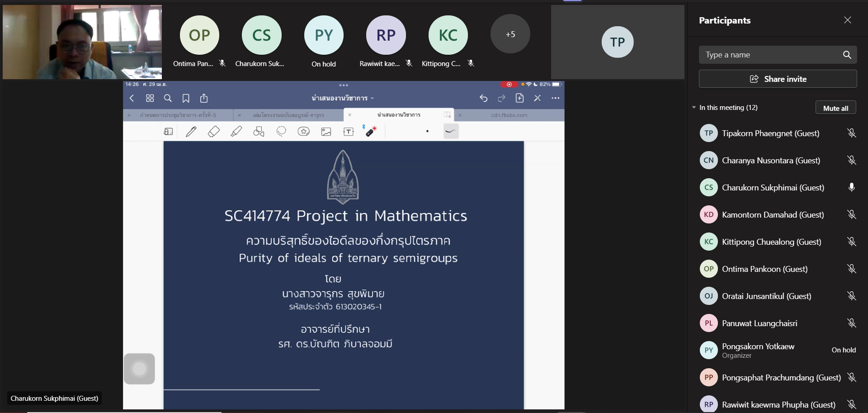Click the laser pointer tool
The width and height of the screenshot is (868, 413).
coord(371,132)
